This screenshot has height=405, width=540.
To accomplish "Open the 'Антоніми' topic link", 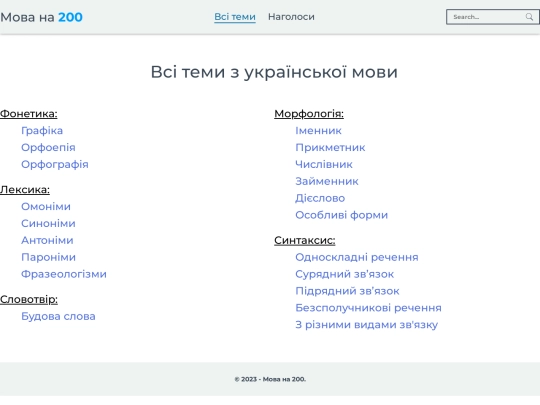I will (47, 240).
